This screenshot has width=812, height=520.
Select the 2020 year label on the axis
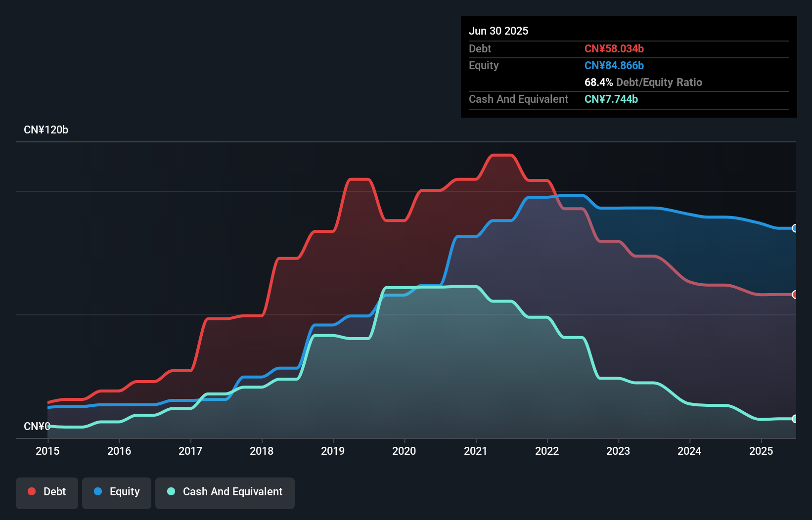(x=404, y=451)
